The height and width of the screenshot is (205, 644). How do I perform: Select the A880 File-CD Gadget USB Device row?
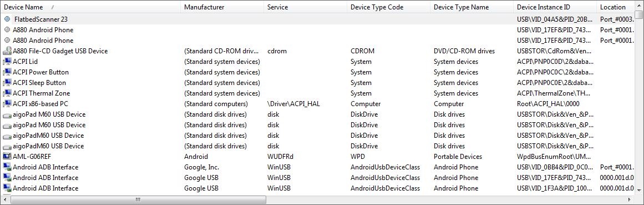point(60,51)
